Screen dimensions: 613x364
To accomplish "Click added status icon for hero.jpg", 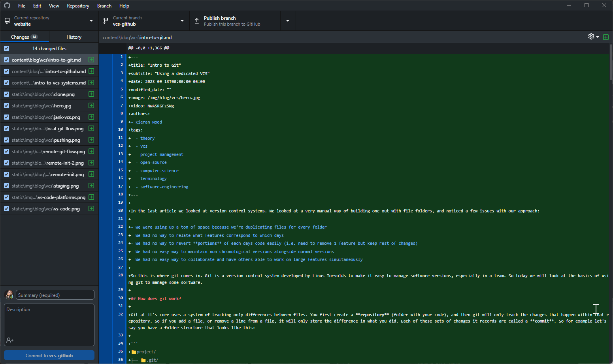I will [91, 105].
